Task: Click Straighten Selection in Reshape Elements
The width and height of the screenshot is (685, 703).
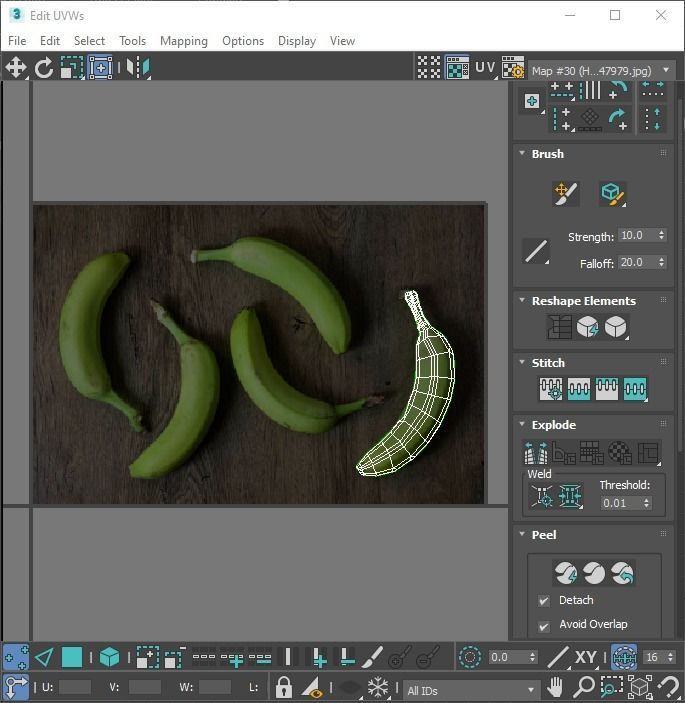Action: (559, 327)
